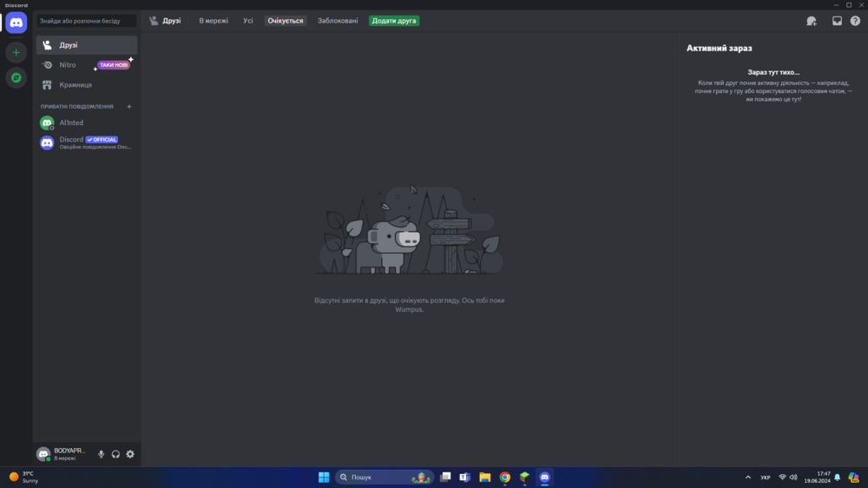Click the Активний зараз heading
Viewport: 868px width, 488px height.
tap(719, 48)
